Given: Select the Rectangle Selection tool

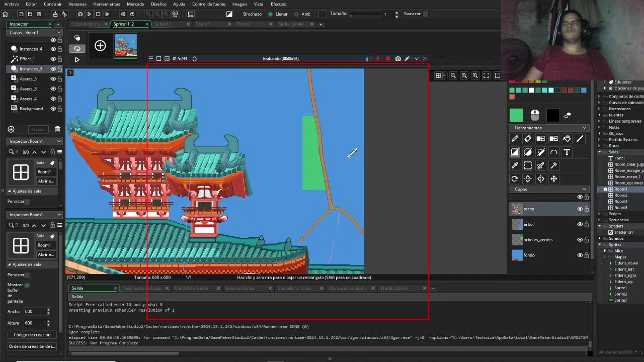Looking at the screenshot, I should point(528,165).
